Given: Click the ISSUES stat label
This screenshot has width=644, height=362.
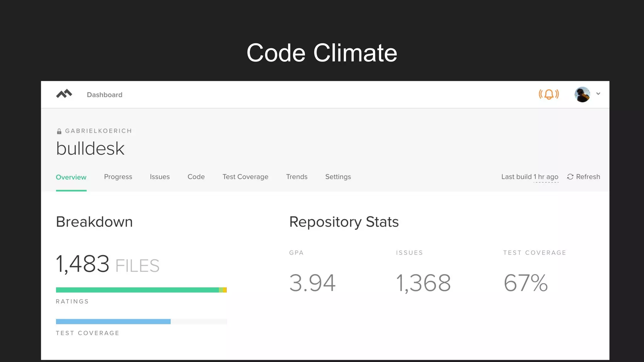Looking at the screenshot, I should click(x=409, y=253).
